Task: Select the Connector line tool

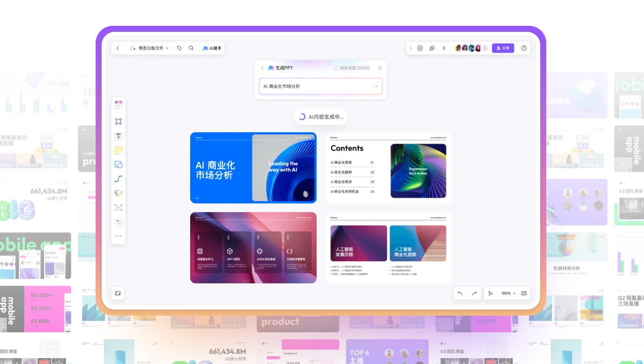Action: click(118, 179)
